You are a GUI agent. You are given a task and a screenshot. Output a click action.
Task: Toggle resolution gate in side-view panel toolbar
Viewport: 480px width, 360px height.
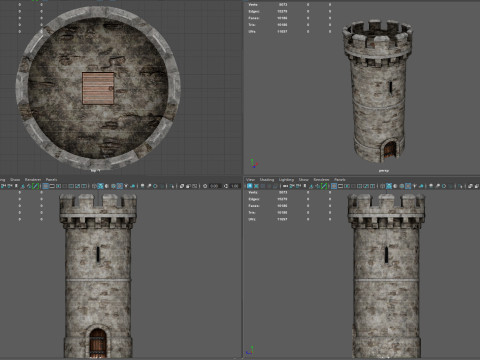347,186
